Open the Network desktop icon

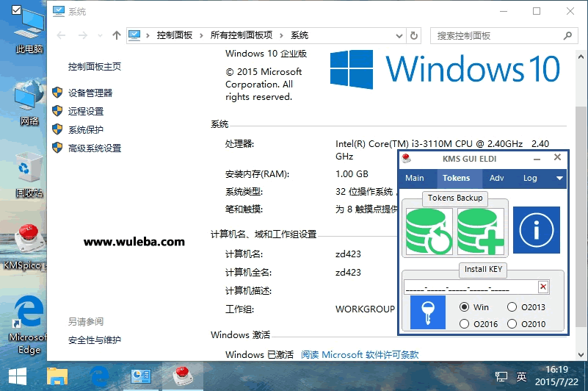click(x=29, y=103)
